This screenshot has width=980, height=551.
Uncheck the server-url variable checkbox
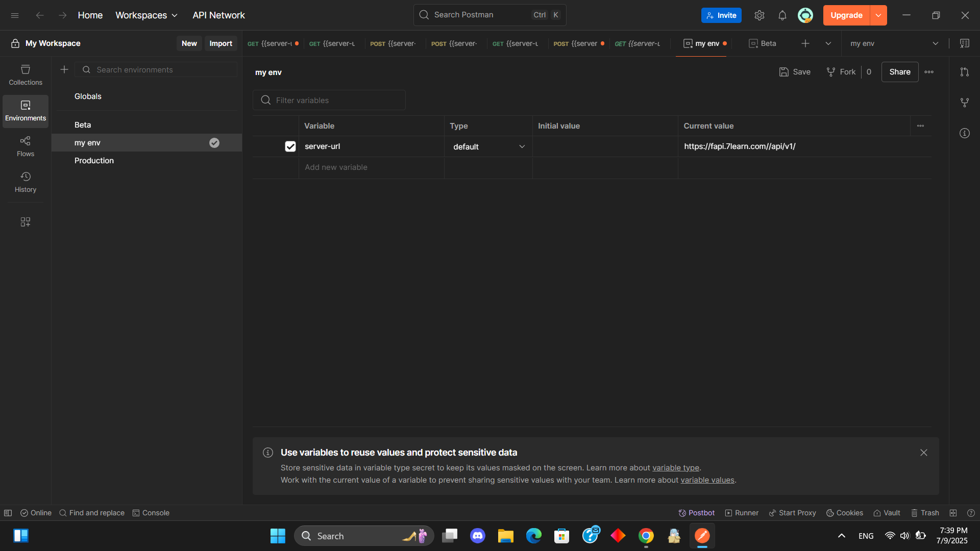click(290, 146)
